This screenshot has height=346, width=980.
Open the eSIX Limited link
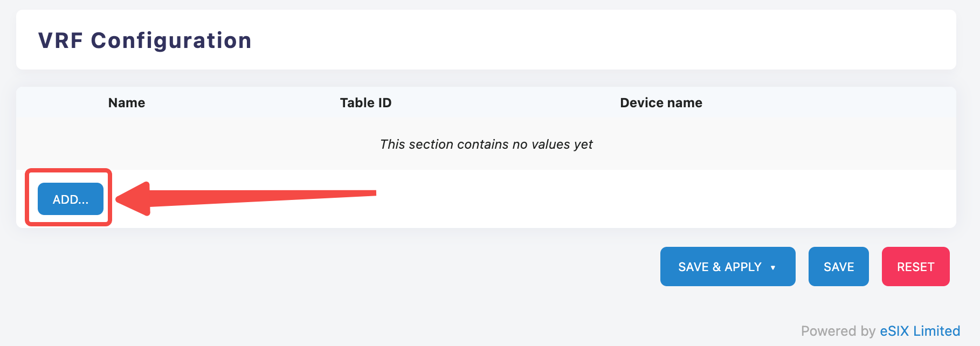click(920, 331)
